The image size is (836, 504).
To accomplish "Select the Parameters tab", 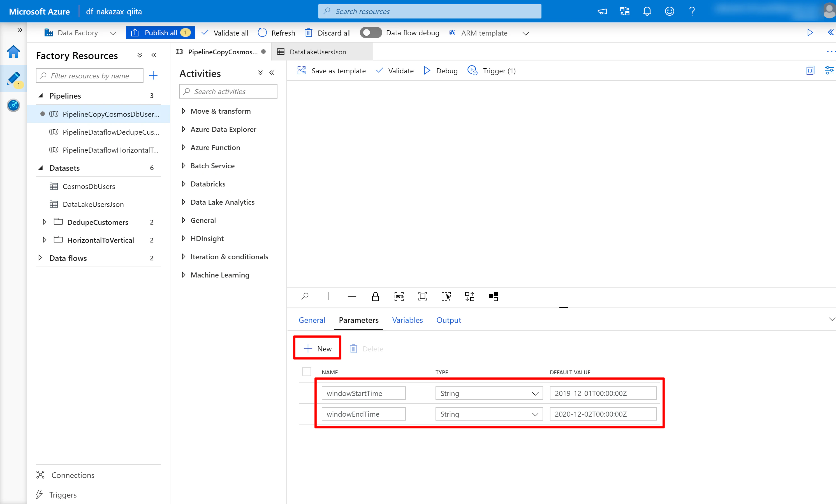I will pos(359,320).
